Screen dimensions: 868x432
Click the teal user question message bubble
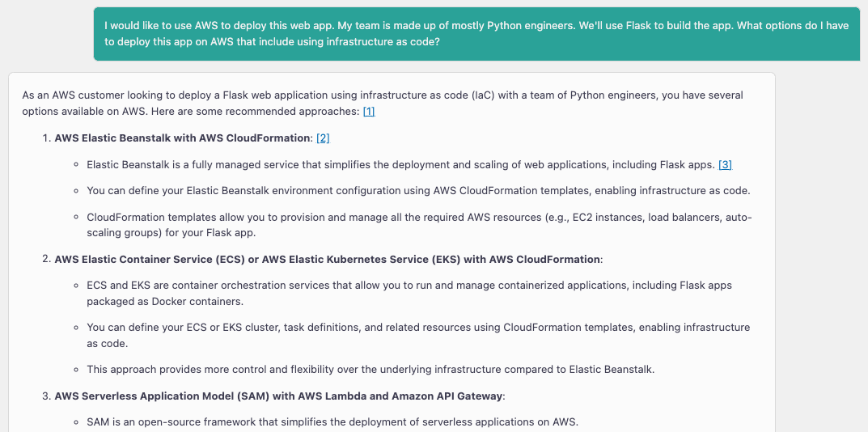(476, 33)
